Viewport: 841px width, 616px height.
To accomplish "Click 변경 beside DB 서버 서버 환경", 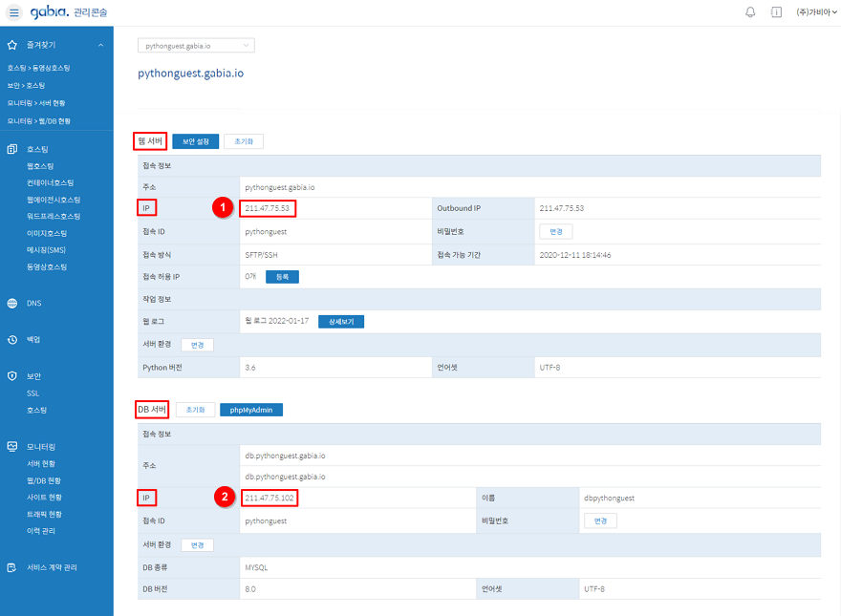I will pyautogui.click(x=198, y=545).
